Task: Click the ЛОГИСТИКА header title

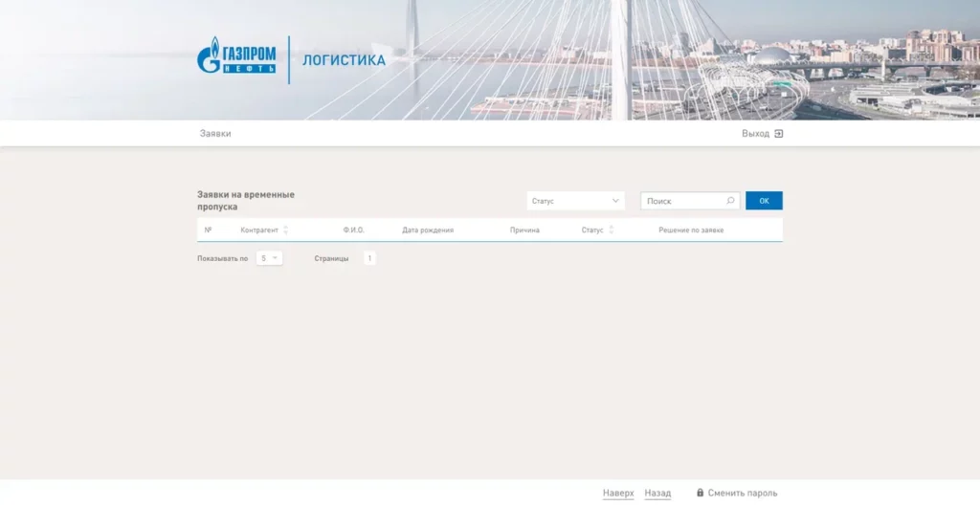Action: point(344,60)
